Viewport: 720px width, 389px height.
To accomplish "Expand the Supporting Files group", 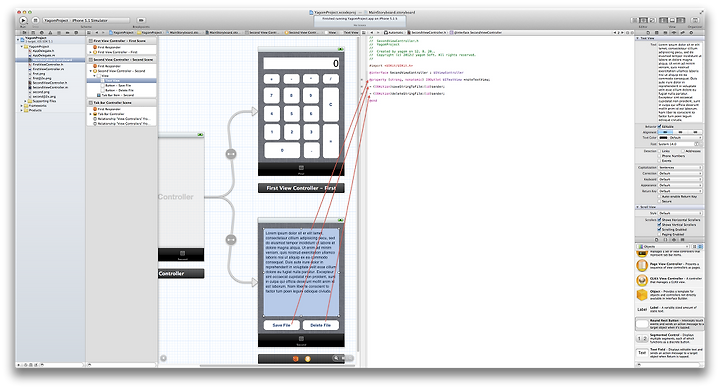I will pos(26,101).
